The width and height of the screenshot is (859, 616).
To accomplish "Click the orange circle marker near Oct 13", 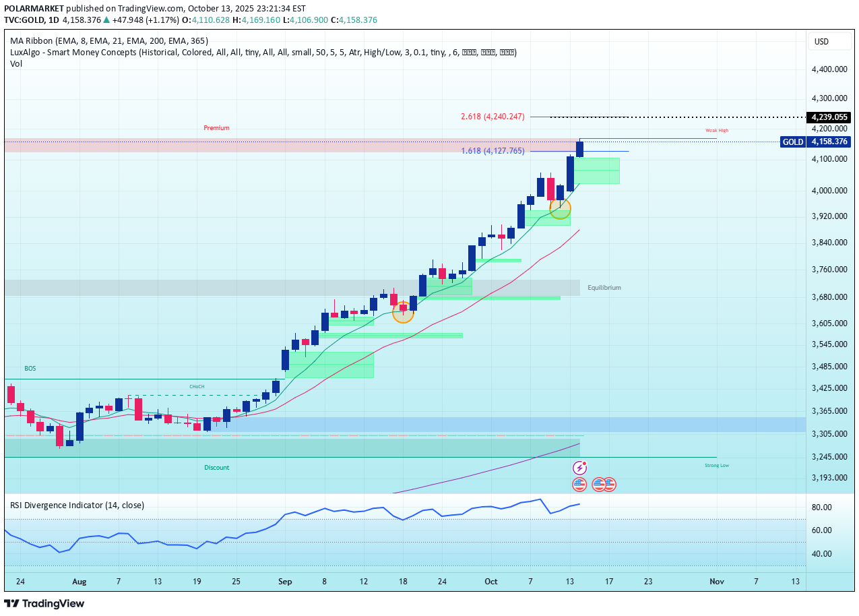I will pyautogui.click(x=561, y=208).
